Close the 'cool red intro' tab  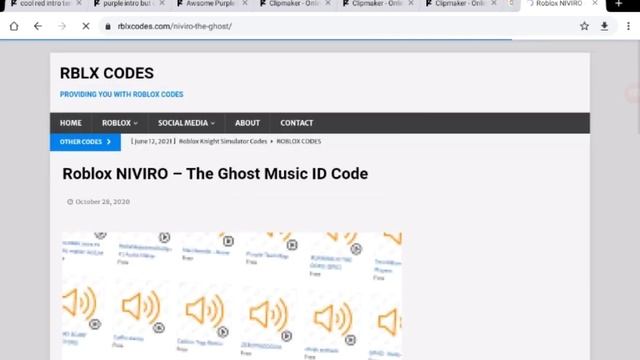click(x=79, y=3)
